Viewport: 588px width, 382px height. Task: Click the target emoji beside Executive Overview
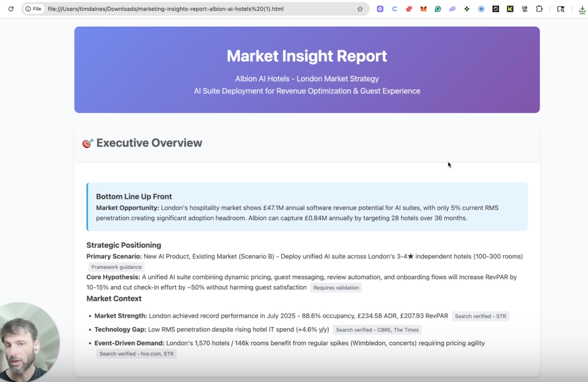pyautogui.click(x=88, y=143)
